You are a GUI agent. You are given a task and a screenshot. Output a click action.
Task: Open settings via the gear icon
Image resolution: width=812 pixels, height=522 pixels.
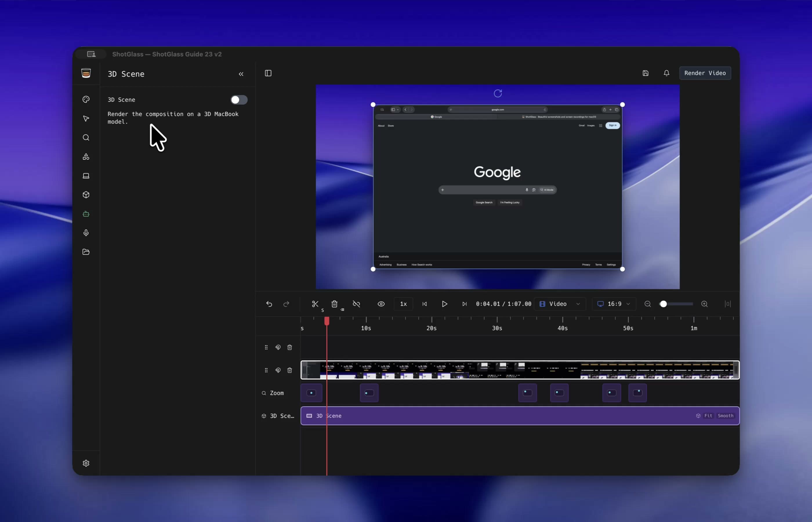[86, 463]
